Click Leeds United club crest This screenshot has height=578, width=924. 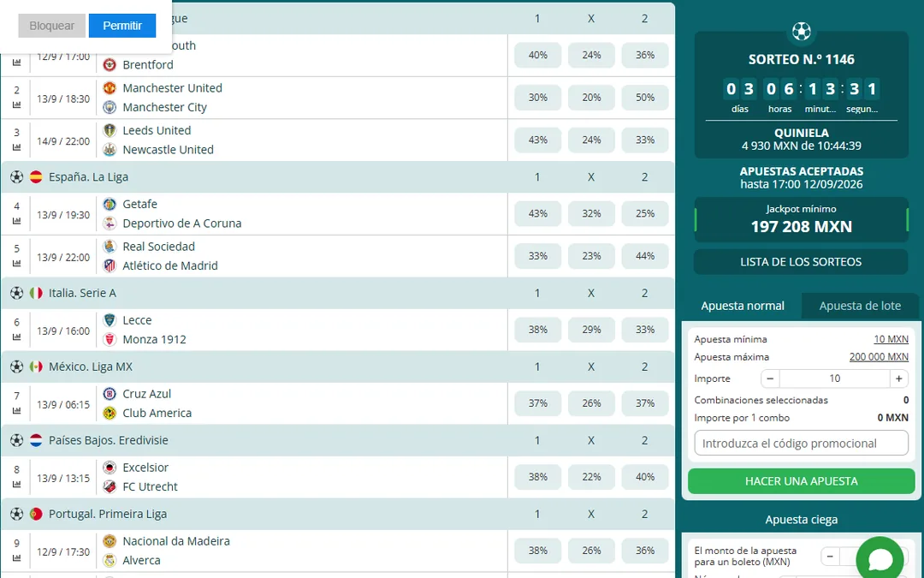click(110, 130)
